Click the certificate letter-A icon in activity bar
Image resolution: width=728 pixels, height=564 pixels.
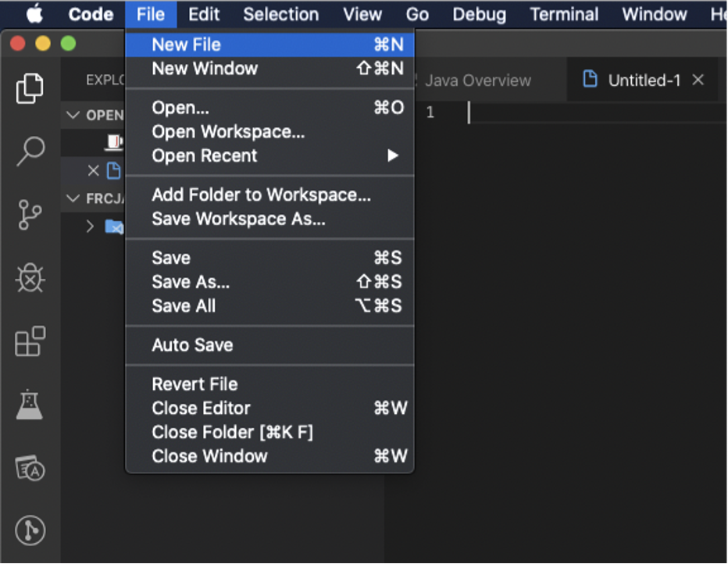tap(30, 468)
